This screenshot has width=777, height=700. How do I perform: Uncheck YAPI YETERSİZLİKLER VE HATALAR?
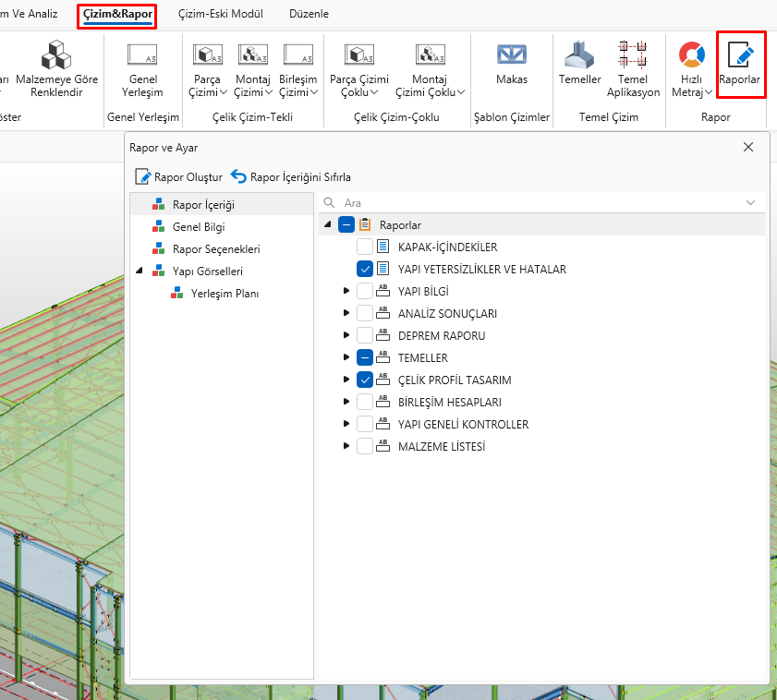(365, 269)
